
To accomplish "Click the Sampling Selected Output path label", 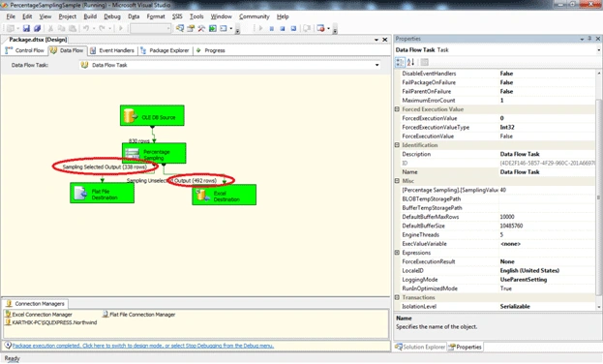I will pyautogui.click(x=105, y=167).
